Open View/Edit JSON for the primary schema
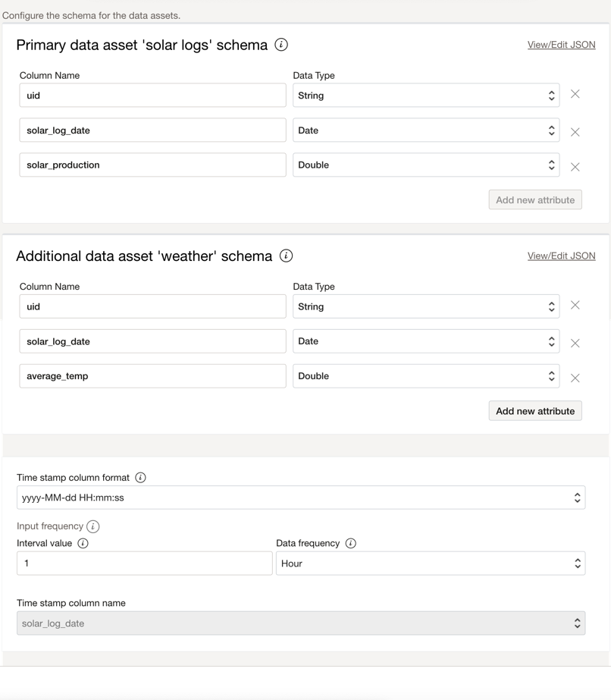 coord(561,46)
